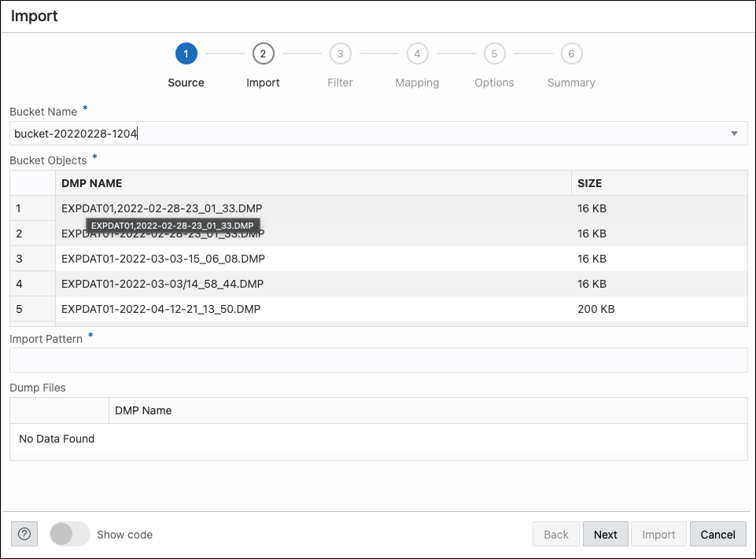Sort by DMP NAME column header

92,183
